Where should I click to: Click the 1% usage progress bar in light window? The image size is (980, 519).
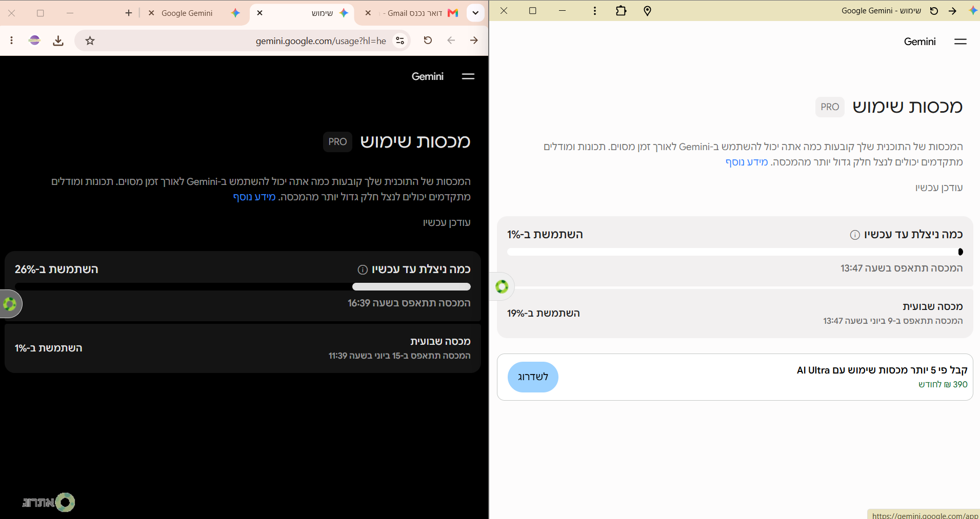735,252
